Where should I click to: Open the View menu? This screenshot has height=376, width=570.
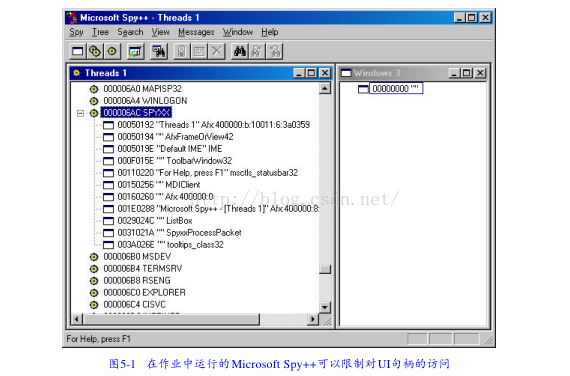click(160, 32)
